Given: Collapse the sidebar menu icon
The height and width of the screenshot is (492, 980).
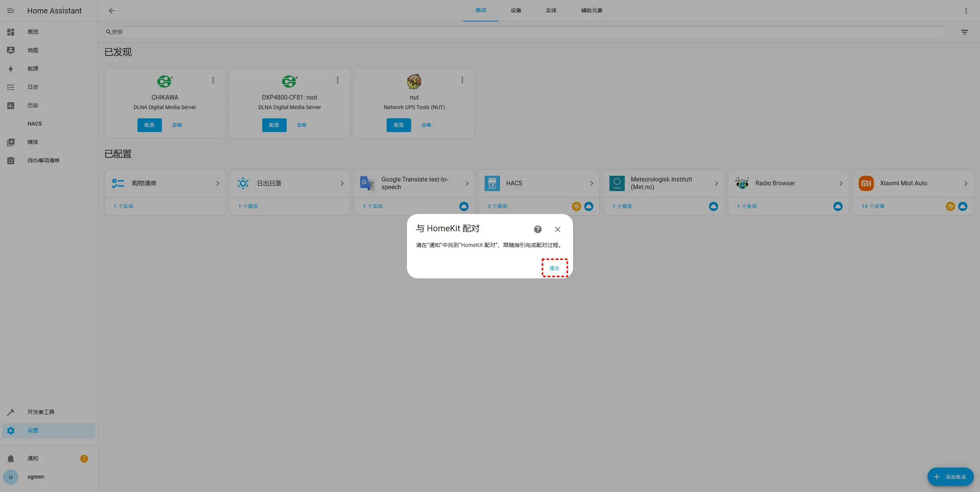Looking at the screenshot, I should [11, 11].
